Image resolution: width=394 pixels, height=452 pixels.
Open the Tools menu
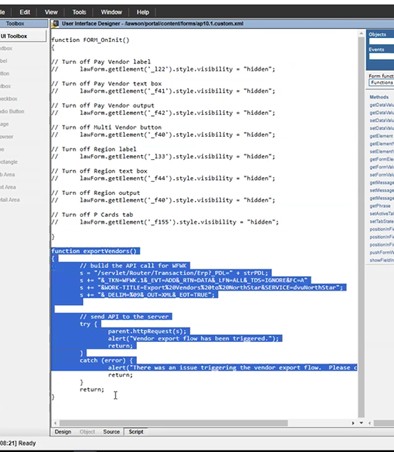[79, 12]
